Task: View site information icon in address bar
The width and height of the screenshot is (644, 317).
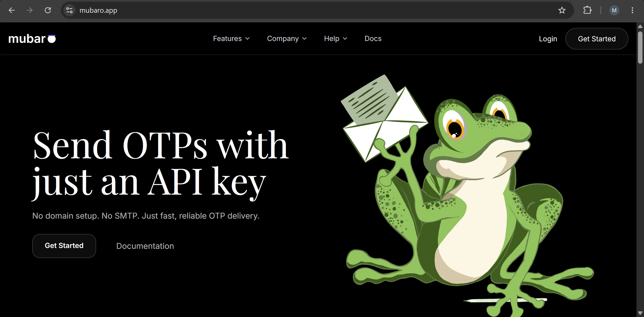Action: pyautogui.click(x=69, y=10)
